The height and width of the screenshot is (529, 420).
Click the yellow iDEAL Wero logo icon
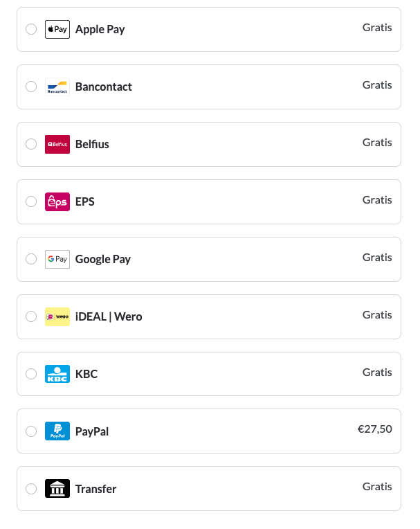pos(57,317)
